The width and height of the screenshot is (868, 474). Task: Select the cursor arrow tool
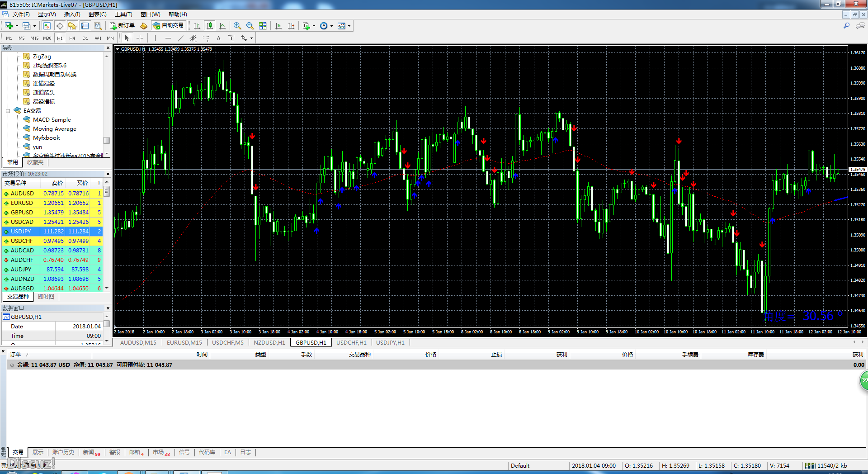[127, 38]
